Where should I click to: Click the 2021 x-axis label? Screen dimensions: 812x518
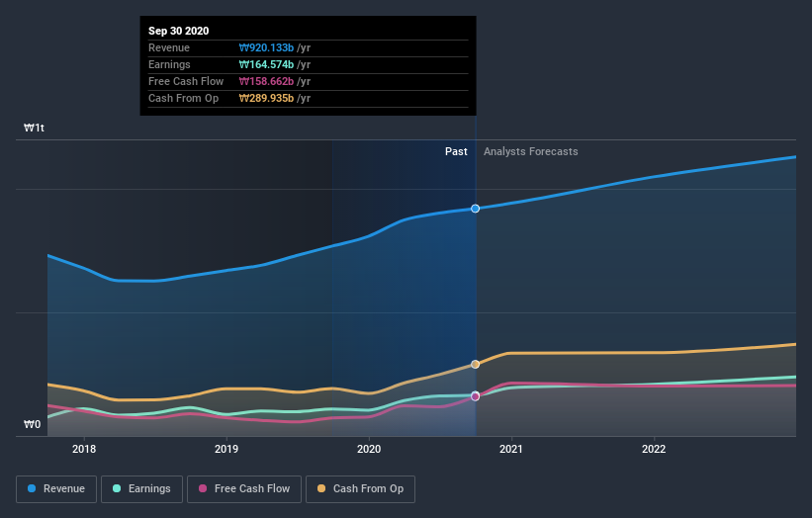point(511,449)
